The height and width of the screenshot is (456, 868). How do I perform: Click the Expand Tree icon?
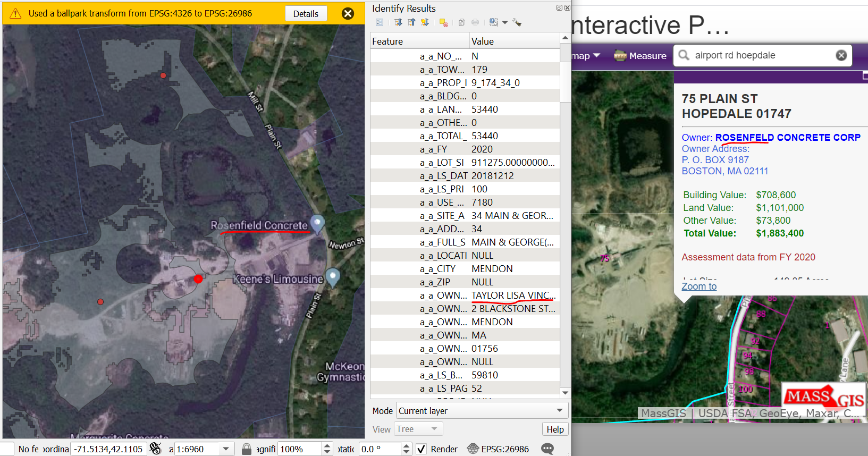(398, 22)
